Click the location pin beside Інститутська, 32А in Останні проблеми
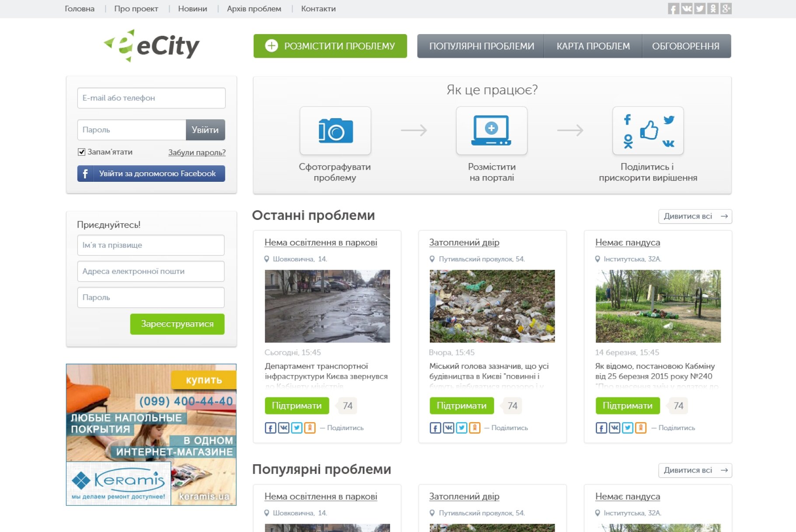The width and height of the screenshot is (796, 532). [597, 259]
